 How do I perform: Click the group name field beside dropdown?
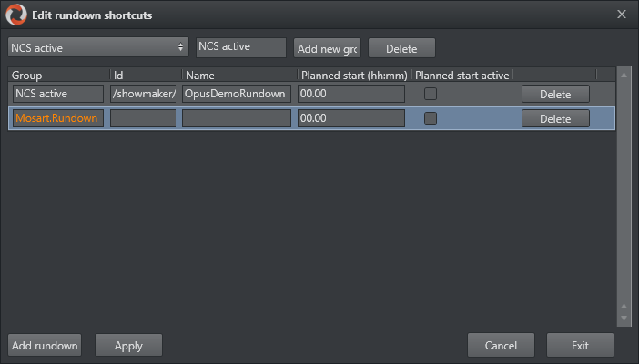click(x=241, y=47)
